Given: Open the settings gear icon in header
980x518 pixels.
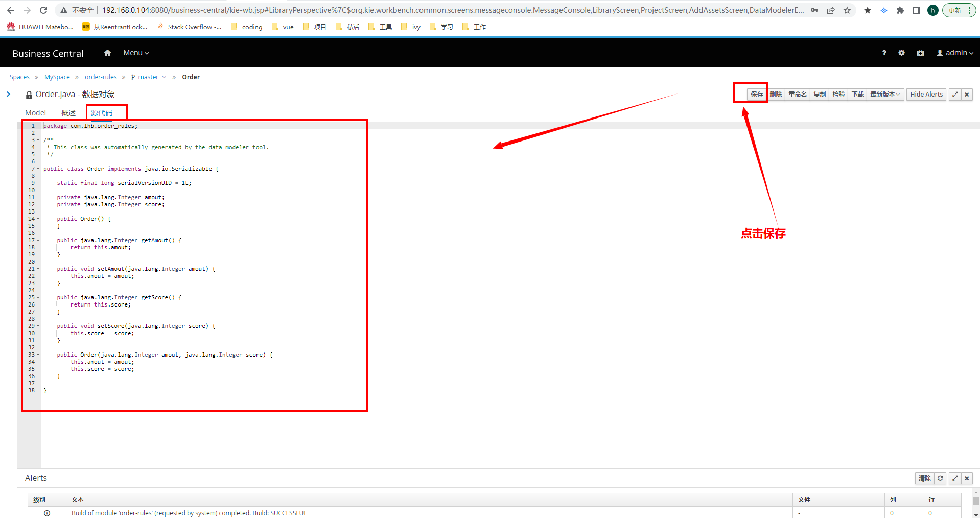Looking at the screenshot, I should 901,53.
